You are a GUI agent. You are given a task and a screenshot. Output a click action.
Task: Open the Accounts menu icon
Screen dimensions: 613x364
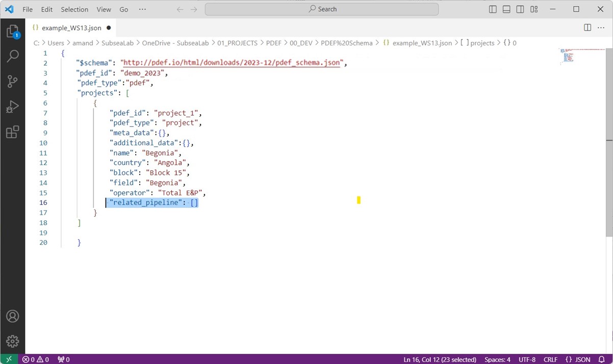(12, 316)
